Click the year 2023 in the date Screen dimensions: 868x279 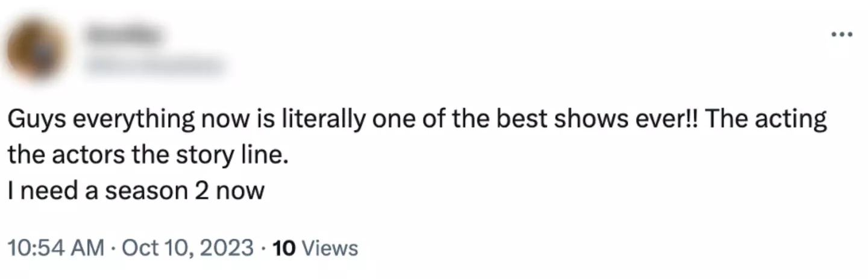pyautogui.click(x=227, y=248)
